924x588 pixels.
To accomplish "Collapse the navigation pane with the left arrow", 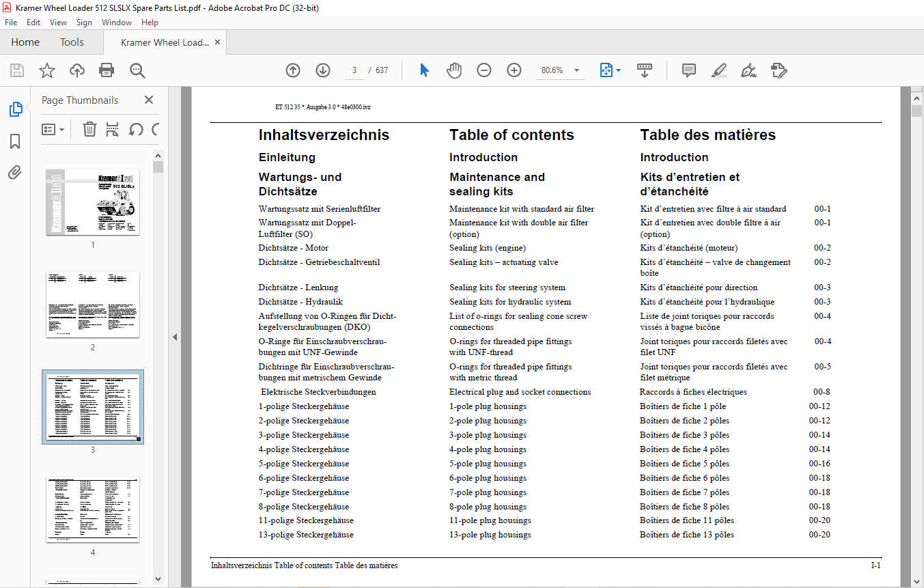I will tap(175, 337).
